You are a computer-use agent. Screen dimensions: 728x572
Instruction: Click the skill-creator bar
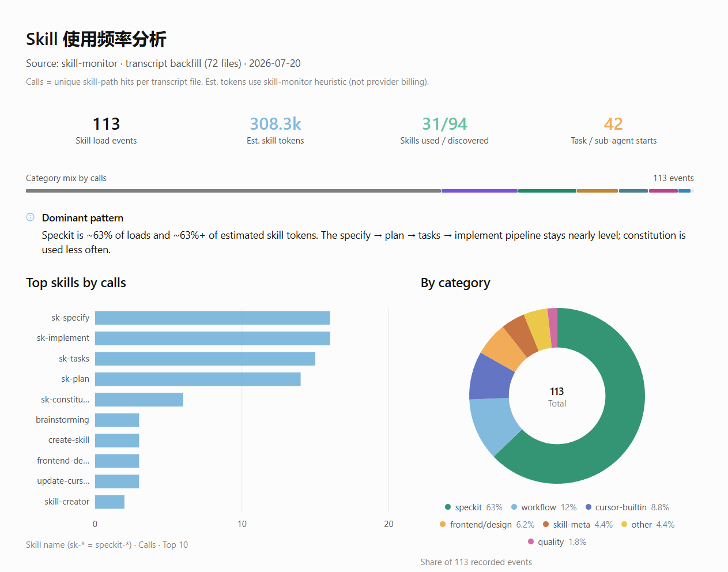click(110, 502)
